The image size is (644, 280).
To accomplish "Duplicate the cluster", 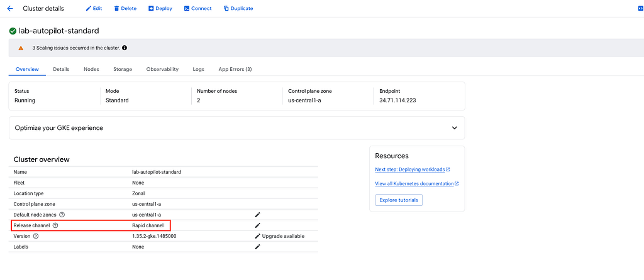I will point(238,8).
